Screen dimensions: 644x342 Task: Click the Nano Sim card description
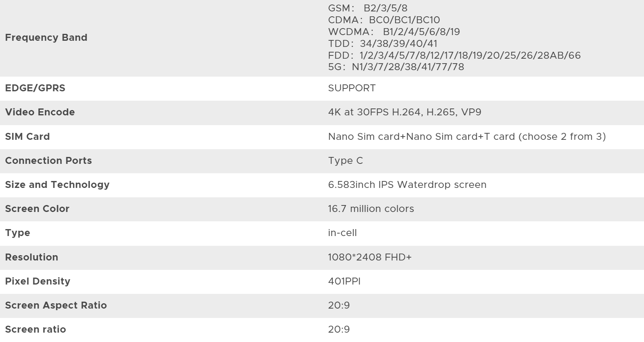(467, 137)
